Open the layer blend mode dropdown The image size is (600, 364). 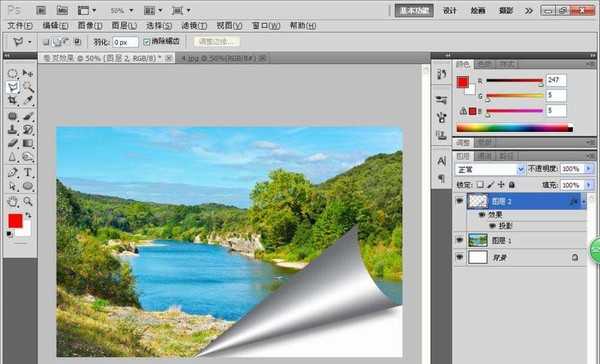[490, 169]
